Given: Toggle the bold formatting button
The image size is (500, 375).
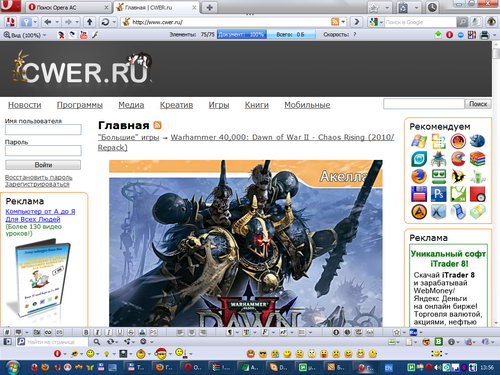Looking at the screenshot, I should pyautogui.click(x=86, y=332).
